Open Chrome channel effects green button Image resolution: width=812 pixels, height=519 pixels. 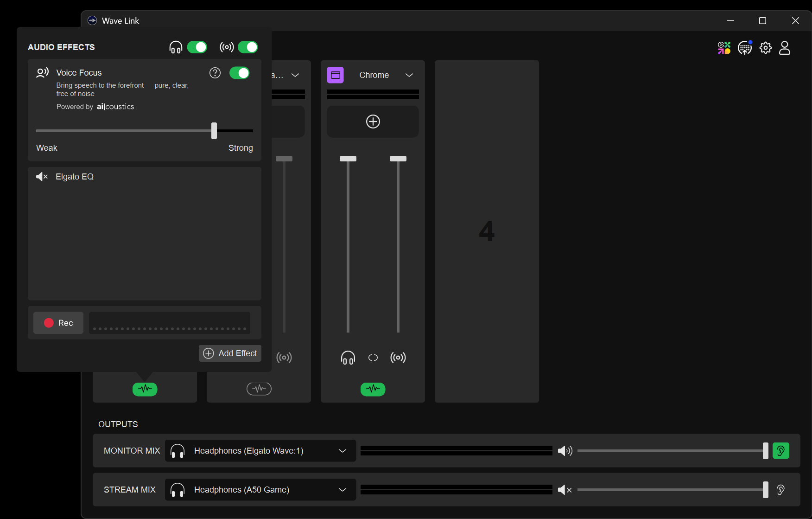[373, 389]
